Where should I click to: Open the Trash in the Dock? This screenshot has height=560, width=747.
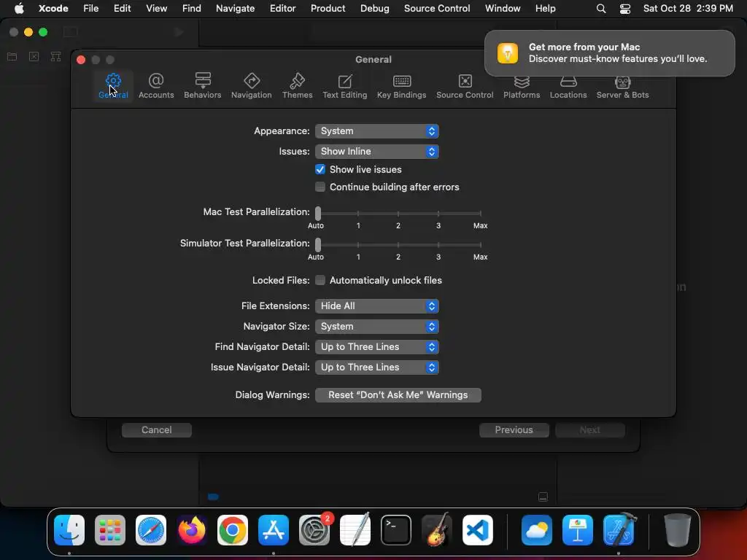click(x=678, y=530)
